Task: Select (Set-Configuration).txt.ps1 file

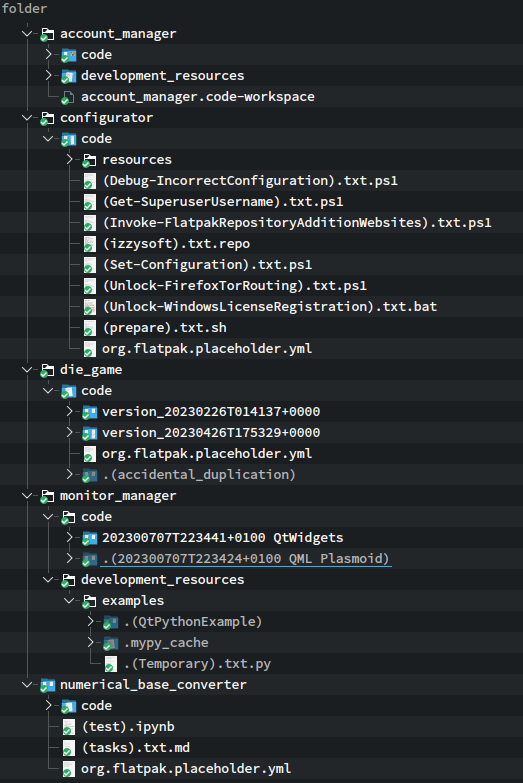Action: tap(207, 265)
